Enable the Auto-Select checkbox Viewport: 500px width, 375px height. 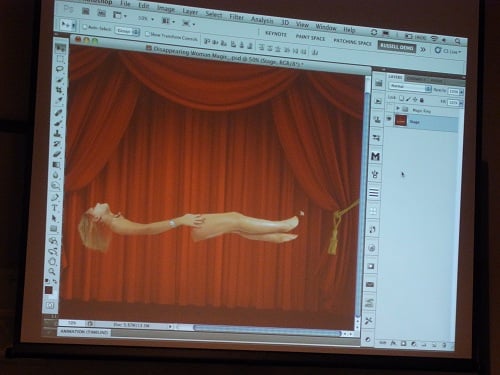[85, 27]
